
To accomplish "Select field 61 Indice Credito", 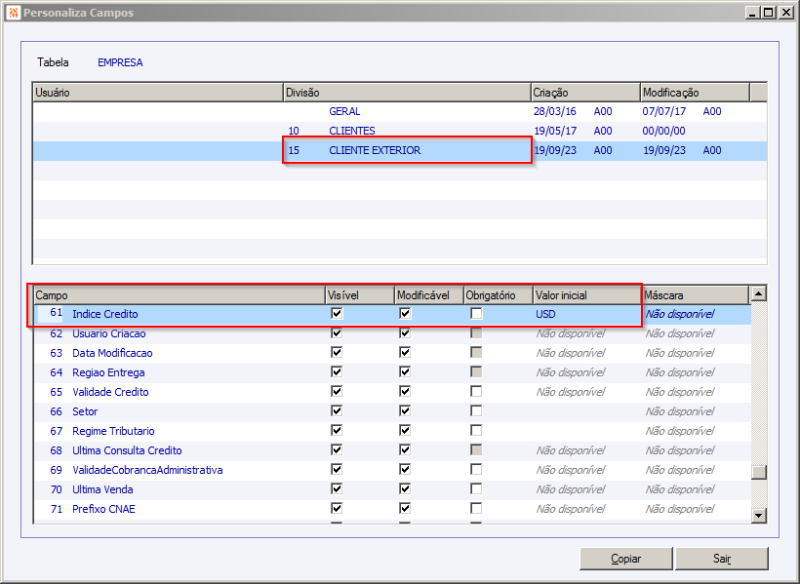I will point(392,314).
